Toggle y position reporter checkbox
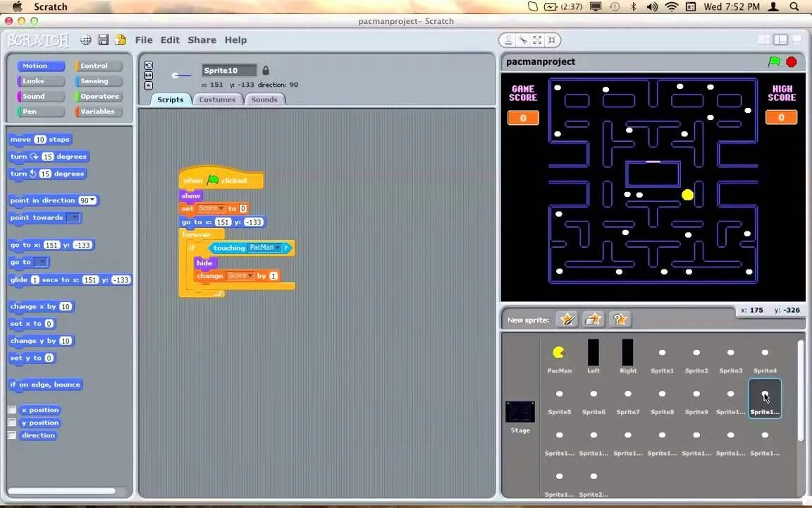 pyautogui.click(x=12, y=423)
